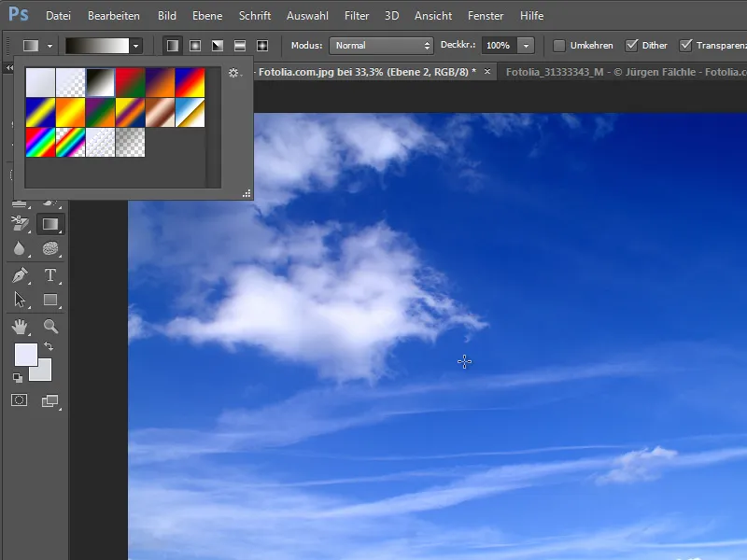Pick the gray neutral density gradient preset
Viewport: 747px width, 560px height.
pyautogui.click(x=130, y=143)
